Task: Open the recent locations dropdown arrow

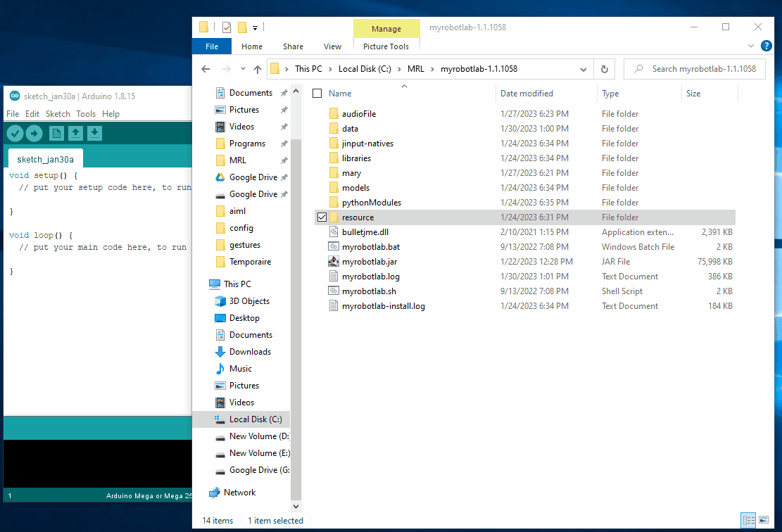Action: click(243, 69)
